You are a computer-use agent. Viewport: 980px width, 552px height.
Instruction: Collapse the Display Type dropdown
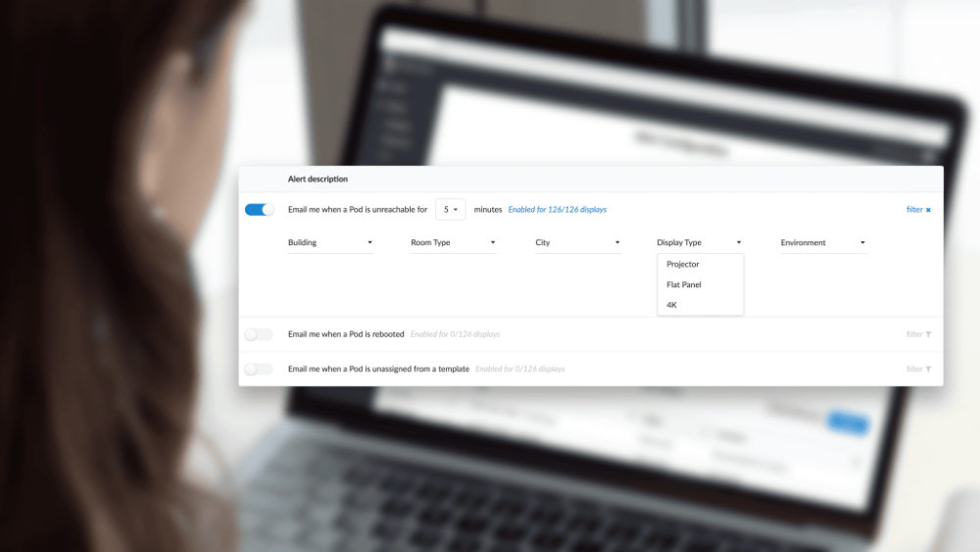pos(700,242)
